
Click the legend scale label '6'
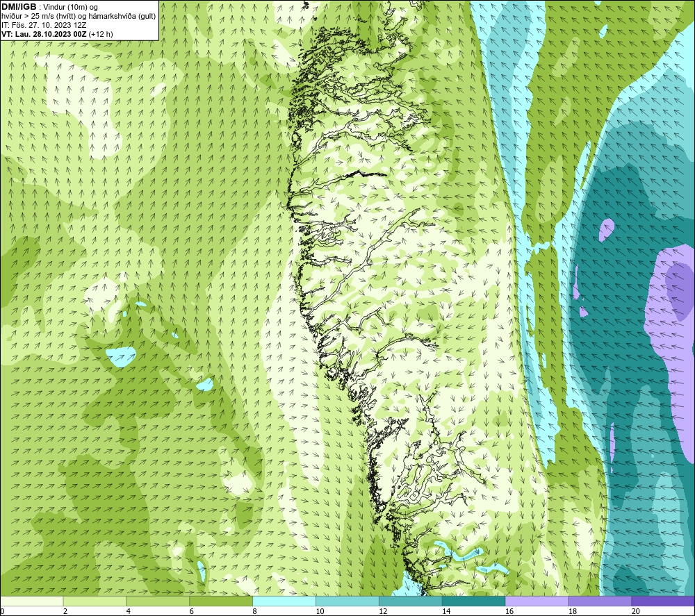192,611
